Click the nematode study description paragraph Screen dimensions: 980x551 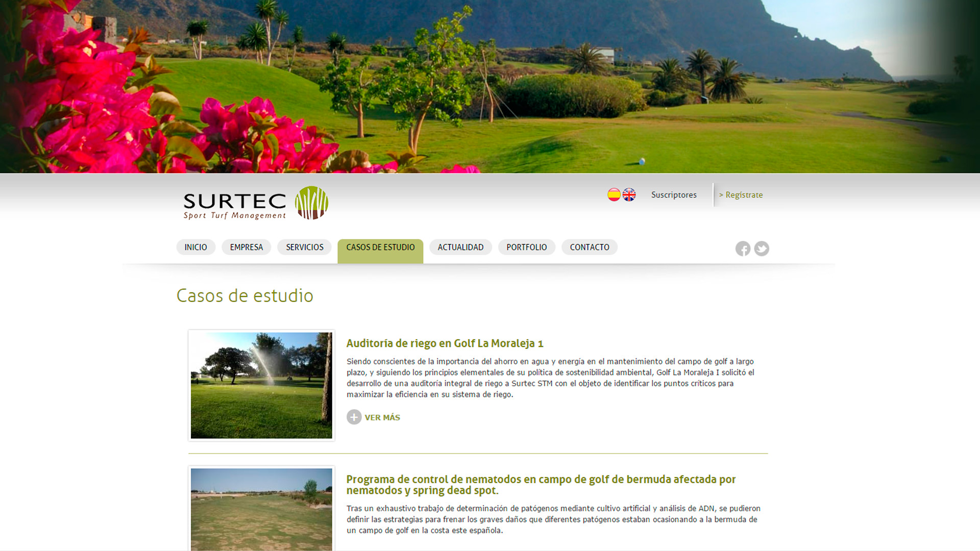pos(553,519)
